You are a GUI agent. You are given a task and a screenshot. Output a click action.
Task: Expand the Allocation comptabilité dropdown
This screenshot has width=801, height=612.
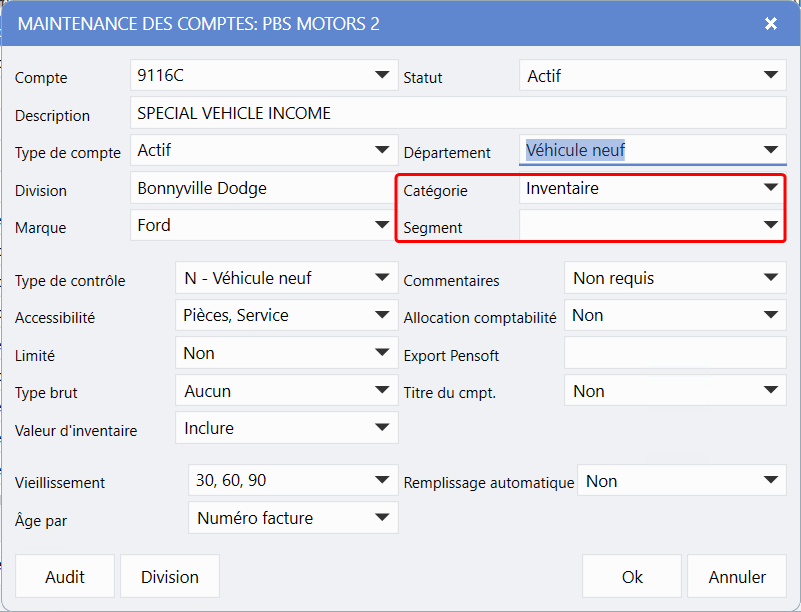(675, 316)
